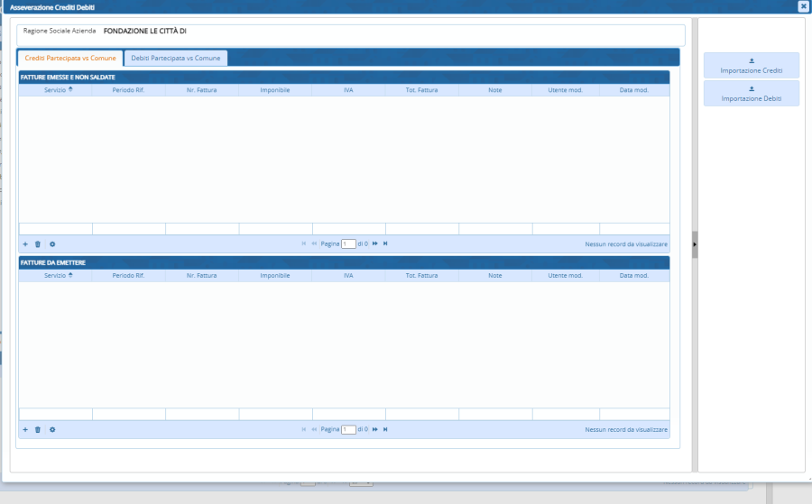The width and height of the screenshot is (812, 504).
Task: Sort Fatture da Emettere grid by Servizio column
Action: [58, 275]
